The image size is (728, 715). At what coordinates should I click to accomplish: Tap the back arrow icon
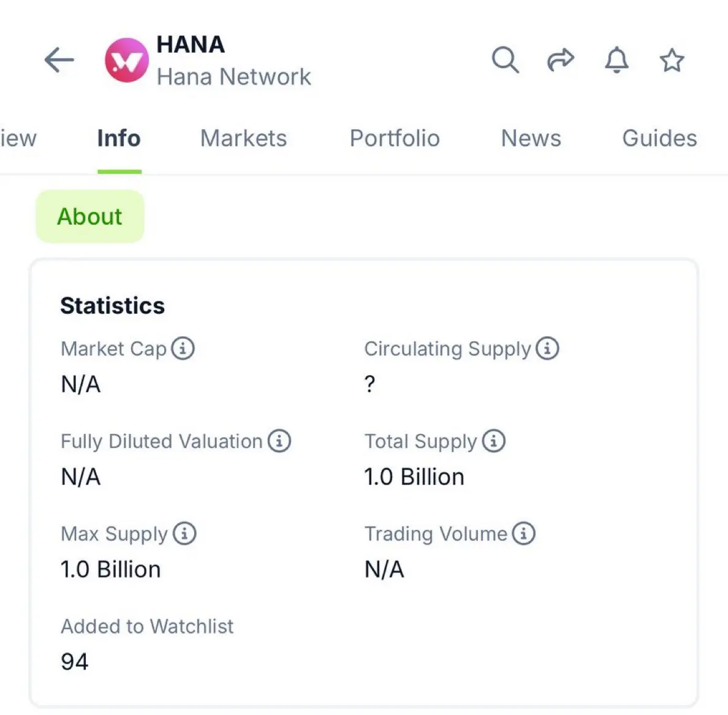point(59,60)
